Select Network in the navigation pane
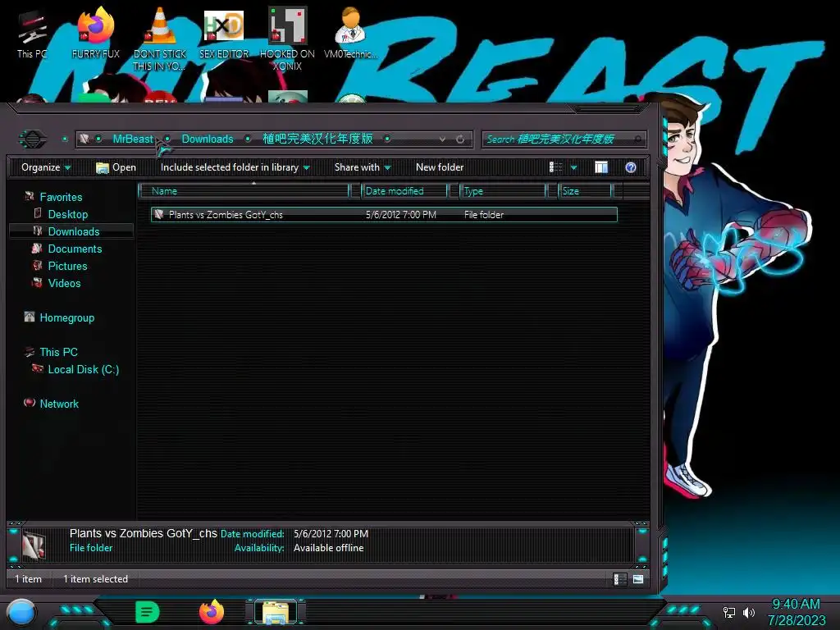 [x=59, y=404]
